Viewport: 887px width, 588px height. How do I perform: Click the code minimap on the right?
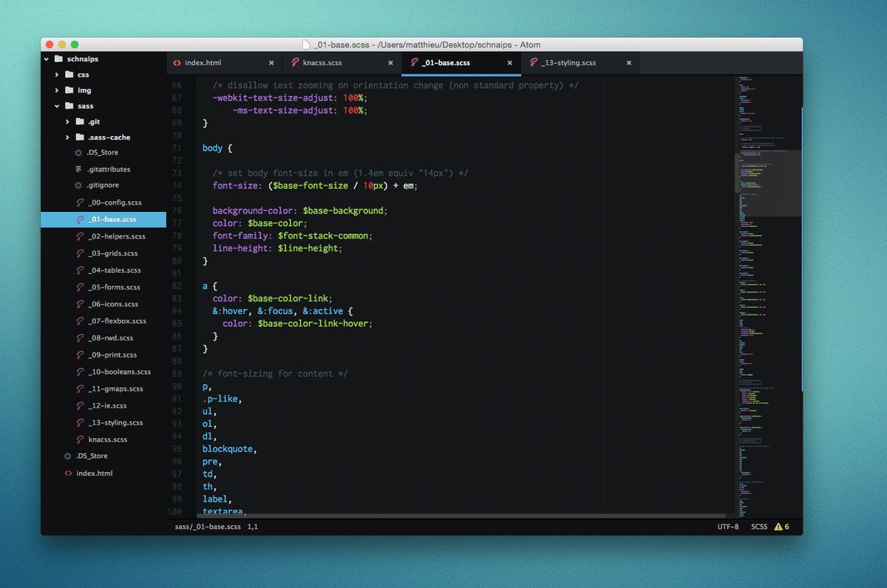coord(767,295)
